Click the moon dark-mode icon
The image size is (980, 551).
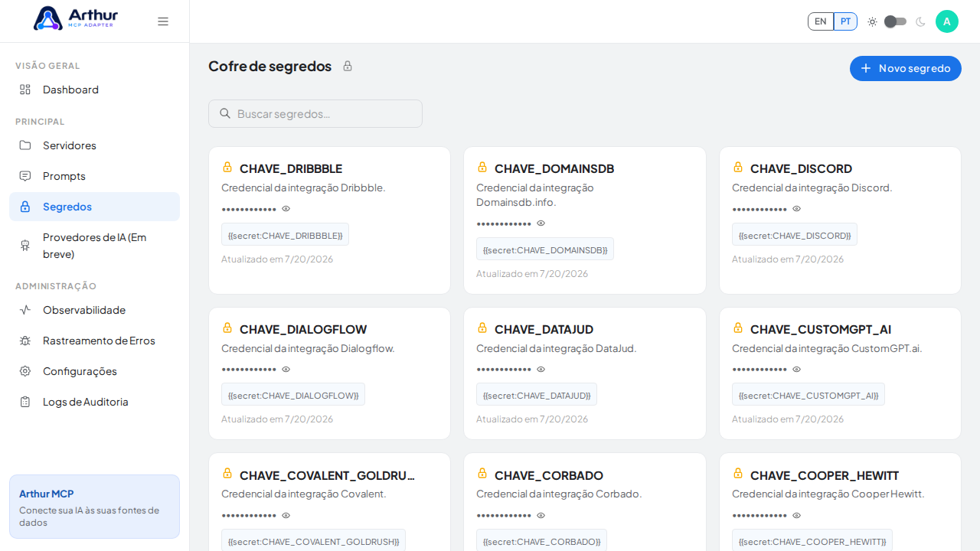pyautogui.click(x=920, y=21)
